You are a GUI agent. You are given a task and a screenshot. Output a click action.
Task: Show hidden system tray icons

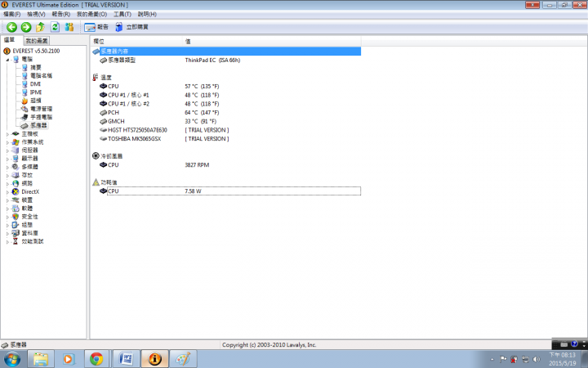pyautogui.click(x=492, y=360)
